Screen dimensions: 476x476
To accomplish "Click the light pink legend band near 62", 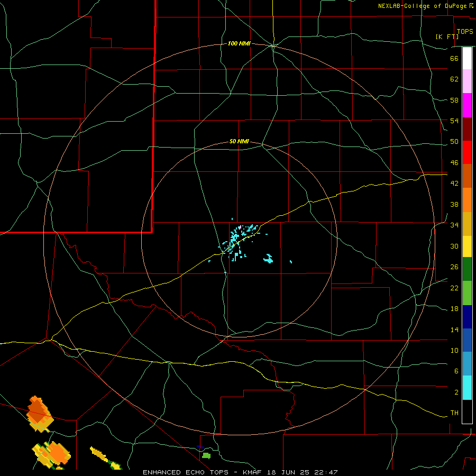I will [x=467, y=81].
